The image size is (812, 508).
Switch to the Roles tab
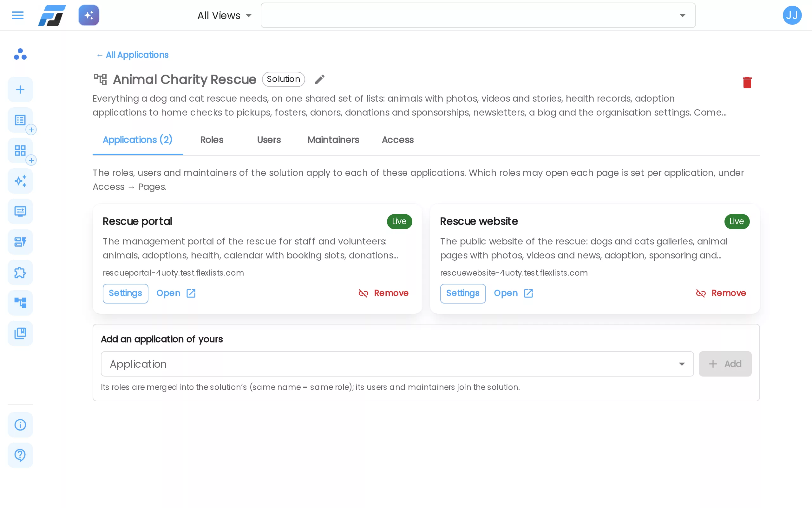212,140
